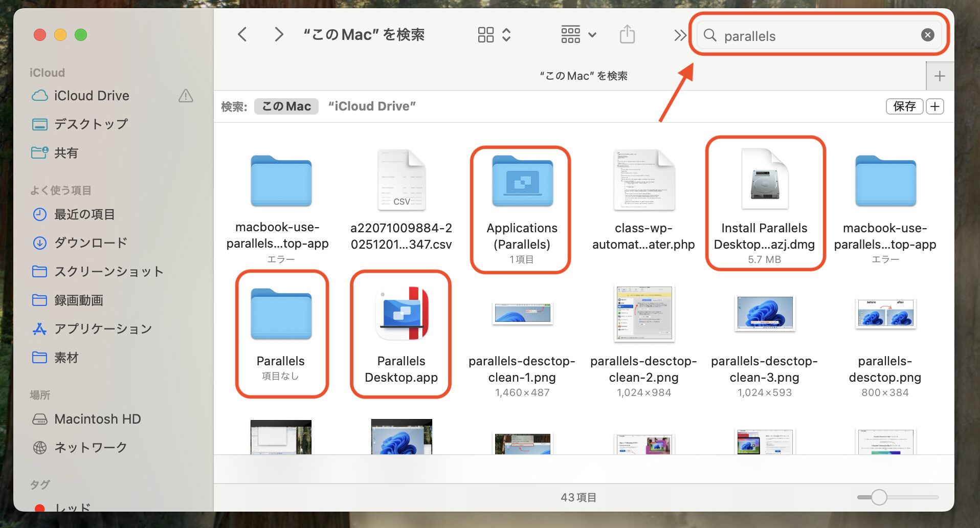Add a search criteria with the plus button
This screenshot has height=528, width=980.
pos(935,106)
